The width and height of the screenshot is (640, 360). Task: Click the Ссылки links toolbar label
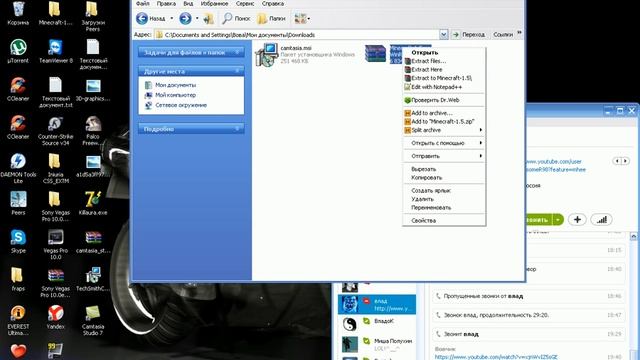[x=503, y=35]
